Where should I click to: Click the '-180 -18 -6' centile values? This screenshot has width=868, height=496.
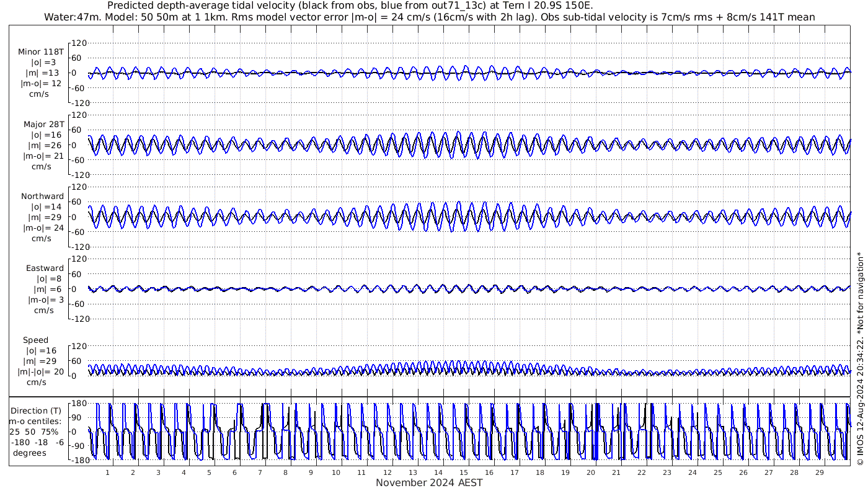pyautogui.click(x=37, y=443)
